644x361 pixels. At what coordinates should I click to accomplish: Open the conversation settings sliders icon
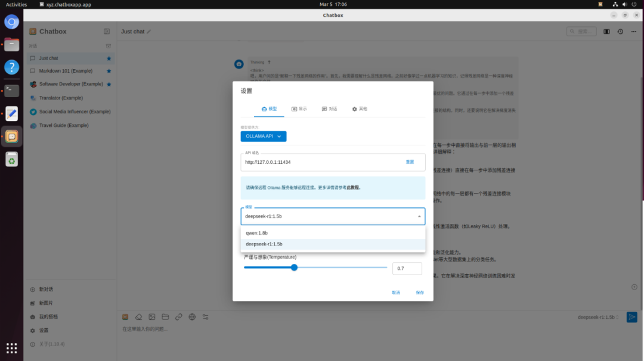205,317
